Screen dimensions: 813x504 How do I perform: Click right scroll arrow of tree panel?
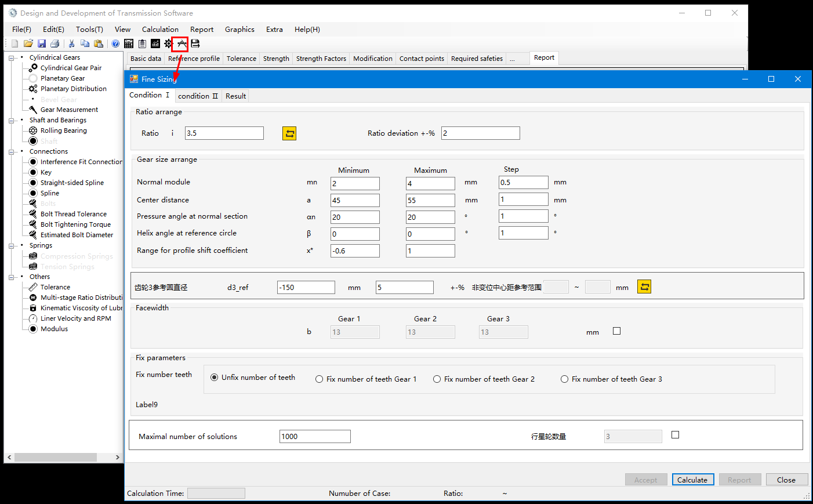(118, 457)
